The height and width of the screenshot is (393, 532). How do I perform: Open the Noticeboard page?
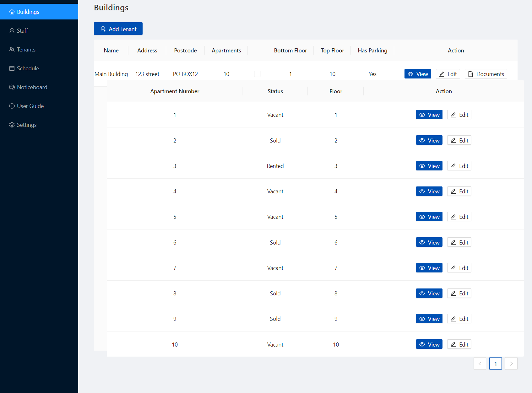[x=39, y=87]
